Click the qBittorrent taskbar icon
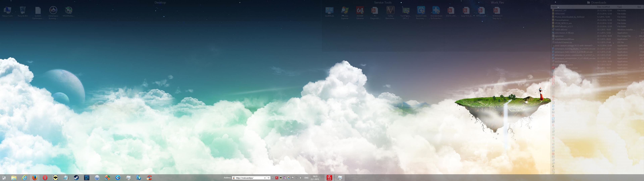644x181 pixels. (97, 177)
